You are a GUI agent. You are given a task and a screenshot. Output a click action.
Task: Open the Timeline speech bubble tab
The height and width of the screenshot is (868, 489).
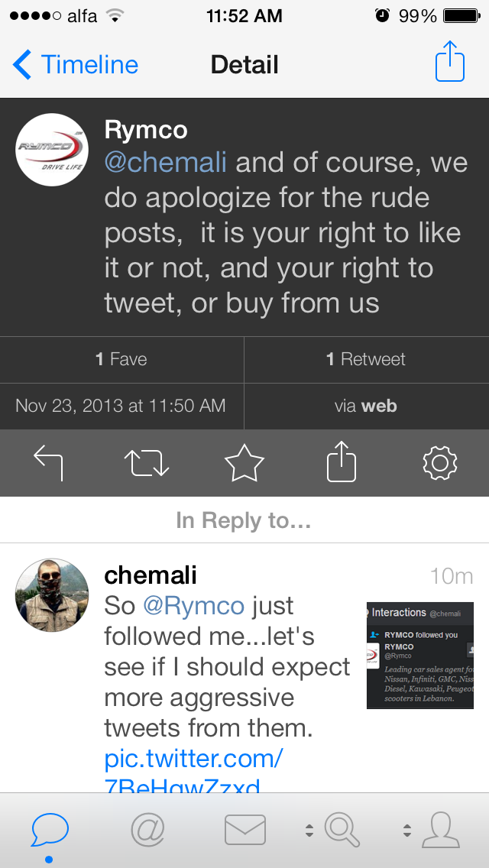50,830
